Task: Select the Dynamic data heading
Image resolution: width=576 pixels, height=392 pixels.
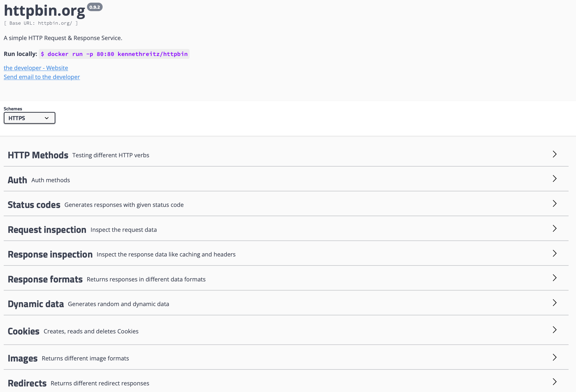Action: coord(36,304)
